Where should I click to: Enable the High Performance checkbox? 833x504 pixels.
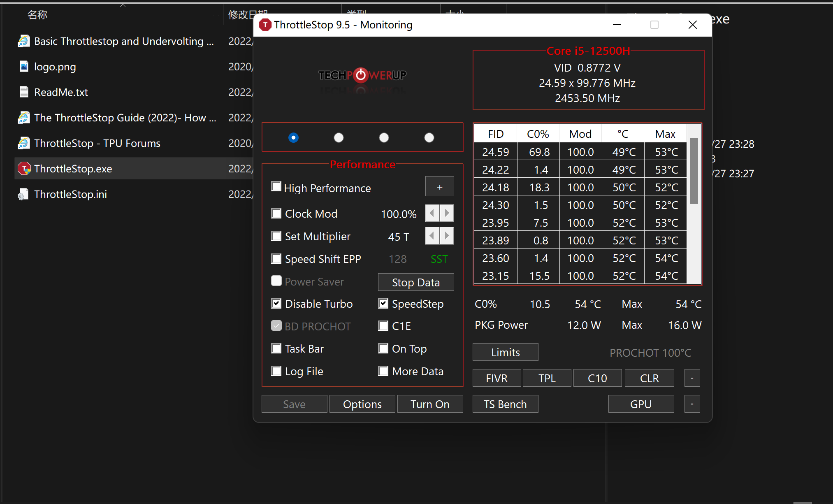[276, 187]
